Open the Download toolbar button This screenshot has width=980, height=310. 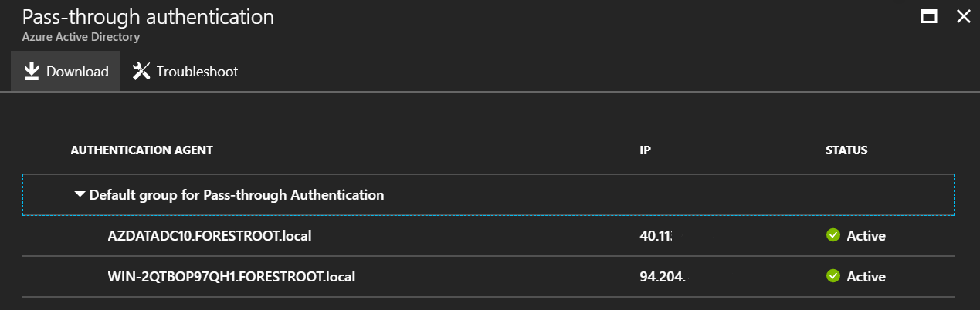pos(66,71)
